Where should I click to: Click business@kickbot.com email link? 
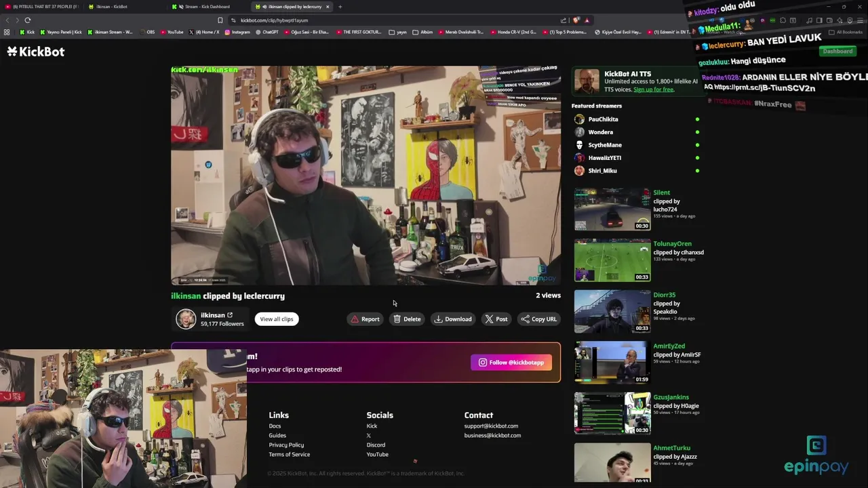(x=492, y=436)
